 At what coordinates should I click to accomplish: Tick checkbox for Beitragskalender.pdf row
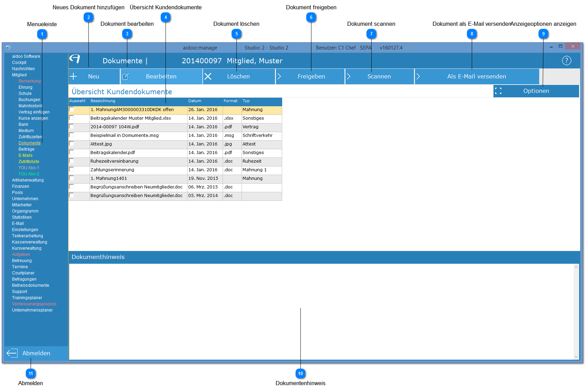(x=72, y=152)
